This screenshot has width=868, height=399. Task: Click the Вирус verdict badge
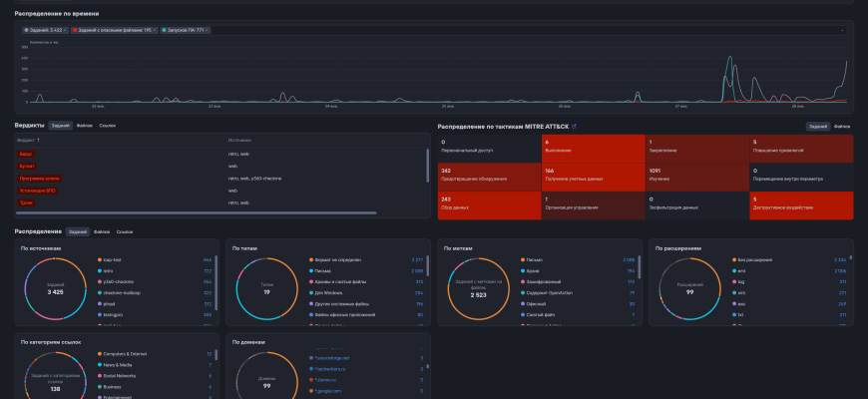point(25,154)
